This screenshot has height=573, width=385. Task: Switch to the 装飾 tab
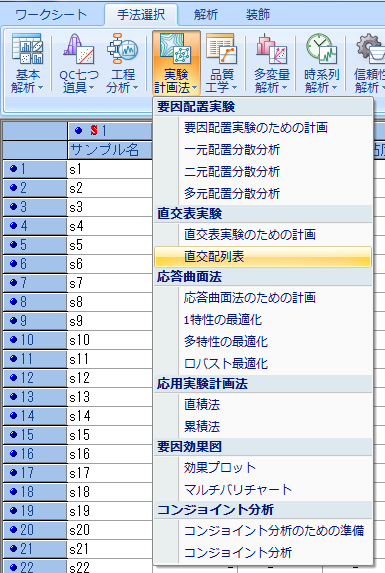pos(258,15)
